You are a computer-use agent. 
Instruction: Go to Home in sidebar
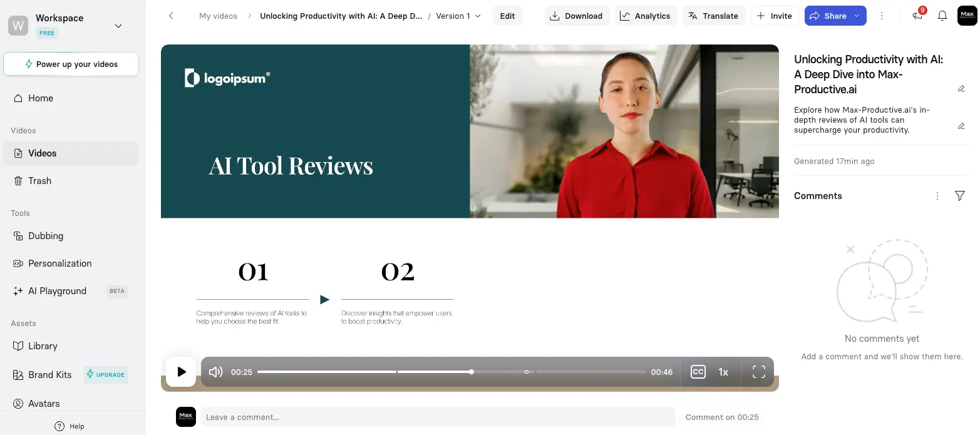[71, 98]
